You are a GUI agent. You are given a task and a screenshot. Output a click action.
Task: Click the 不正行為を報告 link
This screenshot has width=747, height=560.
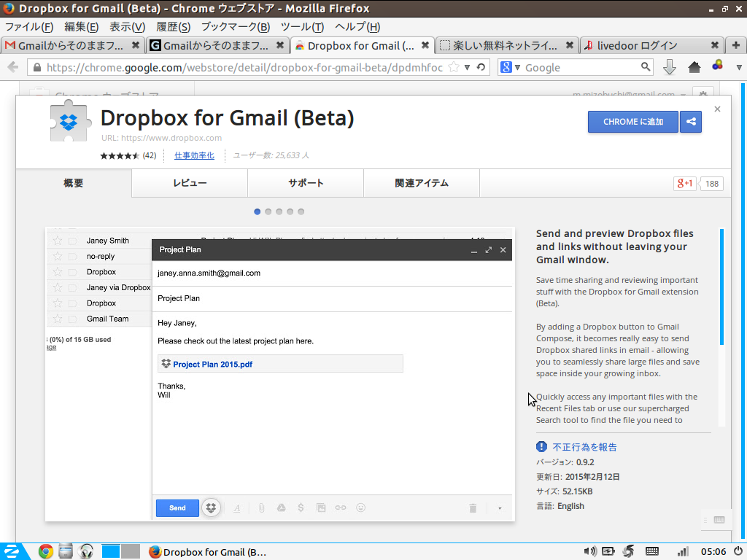584,447
